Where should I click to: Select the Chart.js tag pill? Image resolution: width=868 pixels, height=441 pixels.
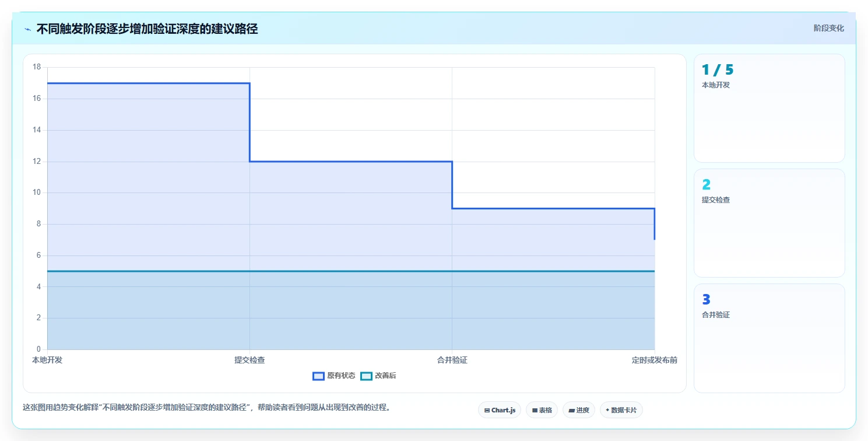tap(500, 410)
